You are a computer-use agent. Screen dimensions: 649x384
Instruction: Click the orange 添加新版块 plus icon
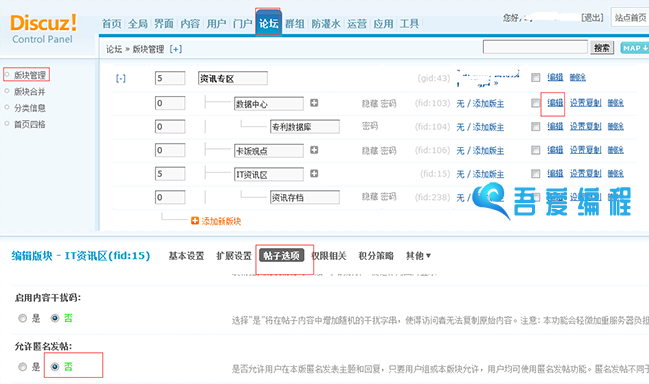click(x=195, y=221)
